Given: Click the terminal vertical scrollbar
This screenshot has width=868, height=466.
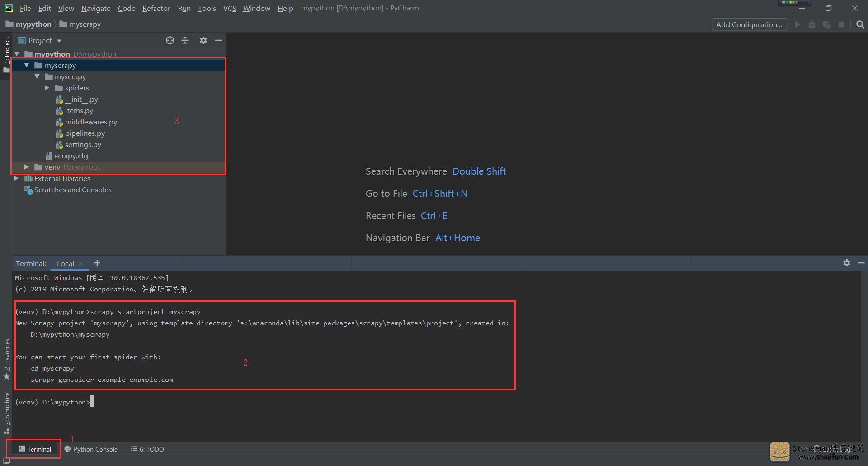Looking at the screenshot, I should point(864,356).
